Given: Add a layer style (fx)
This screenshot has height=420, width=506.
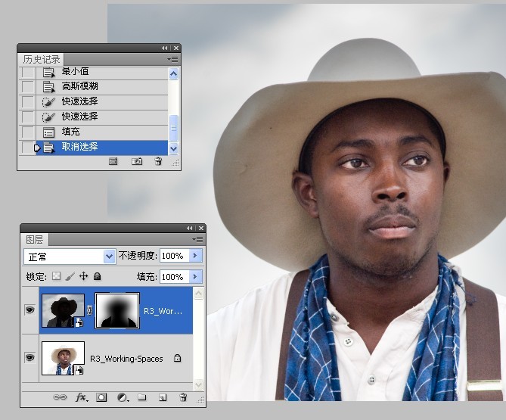Looking at the screenshot, I should 82,397.
